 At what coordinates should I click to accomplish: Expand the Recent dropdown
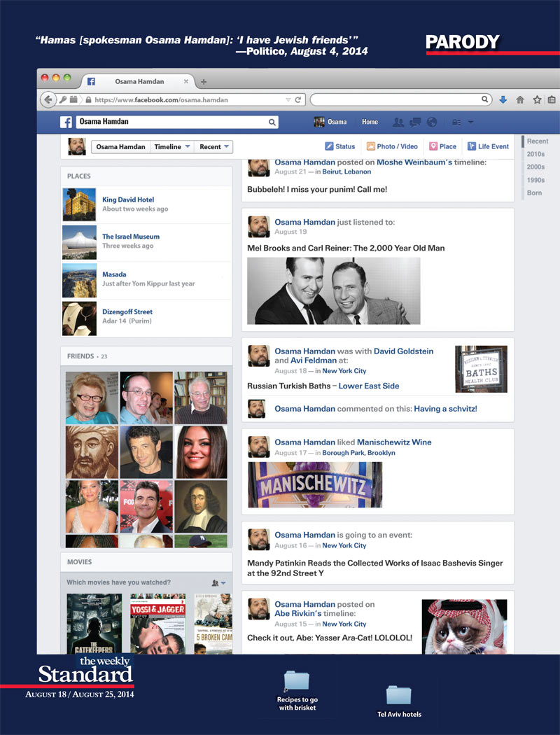214,147
